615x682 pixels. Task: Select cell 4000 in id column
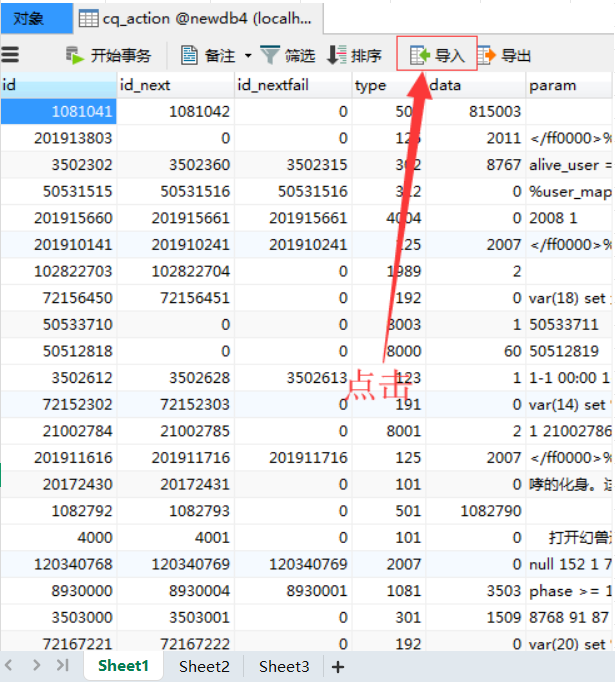pyautogui.click(x=59, y=538)
